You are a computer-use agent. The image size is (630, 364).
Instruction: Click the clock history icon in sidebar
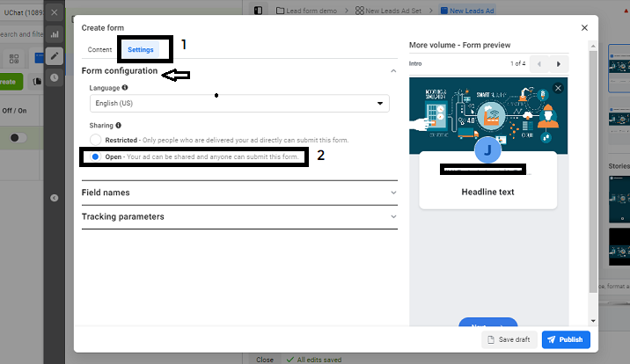55,77
